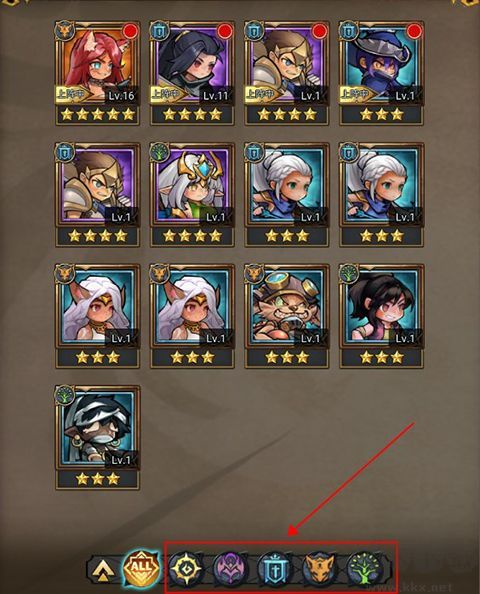Open black-haired assassin hero card Lv.11
This screenshot has width=480, height=594.
coord(192,73)
